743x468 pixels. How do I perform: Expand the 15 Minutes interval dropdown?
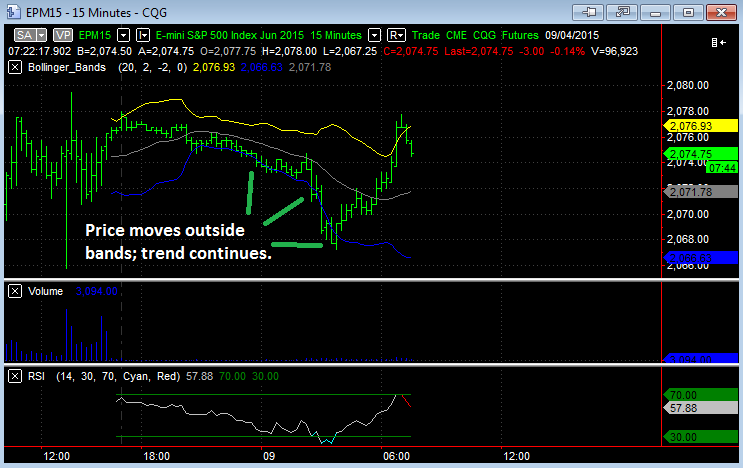click(374, 35)
